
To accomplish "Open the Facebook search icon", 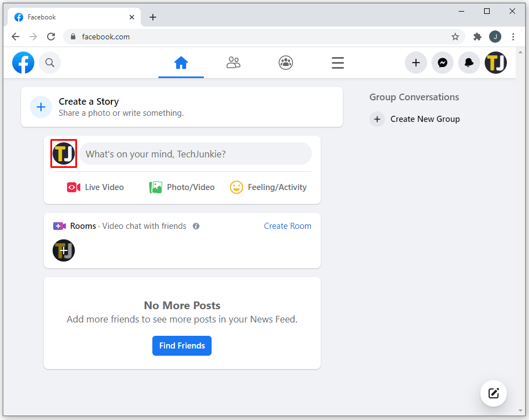I will click(50, 63).
